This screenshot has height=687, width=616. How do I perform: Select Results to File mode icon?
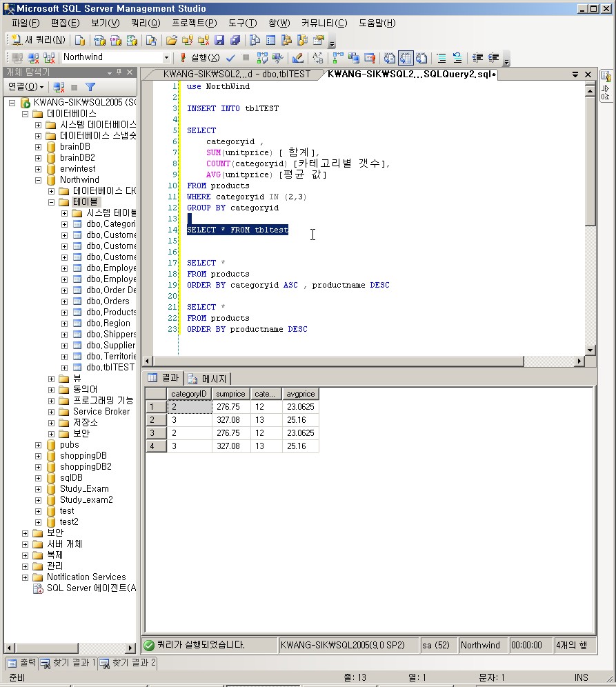point(421,57)
